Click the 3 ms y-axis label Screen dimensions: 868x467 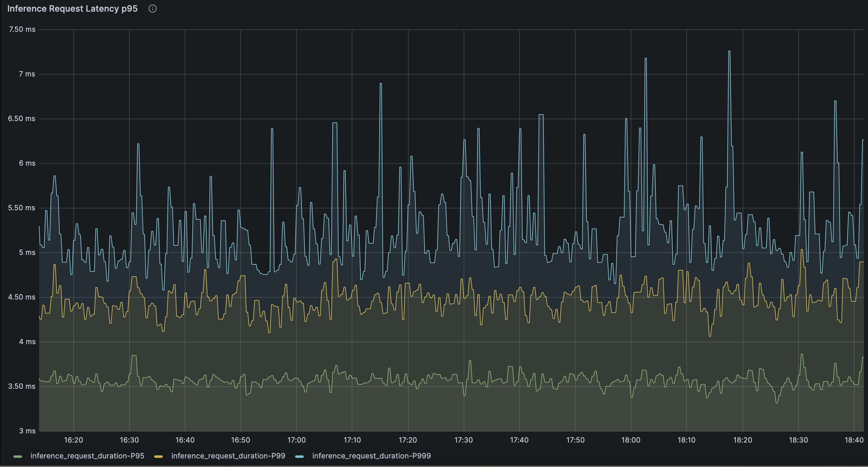[x=27, y=431]
